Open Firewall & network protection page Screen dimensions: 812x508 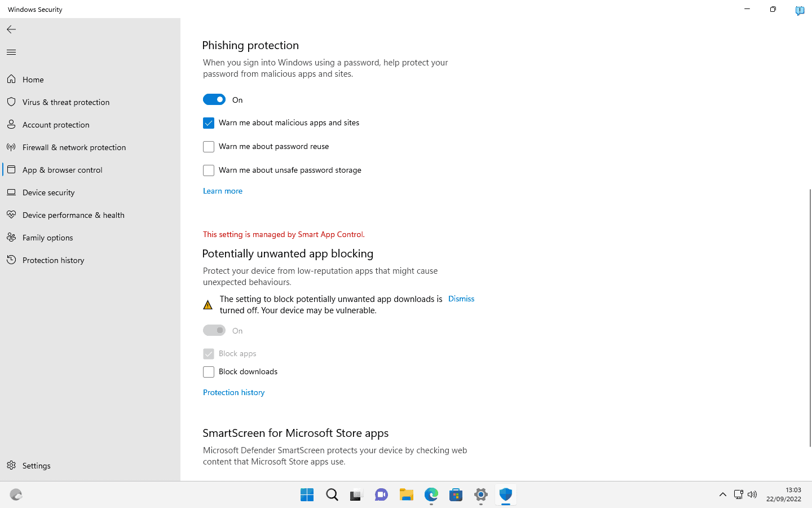pos(74,147)
